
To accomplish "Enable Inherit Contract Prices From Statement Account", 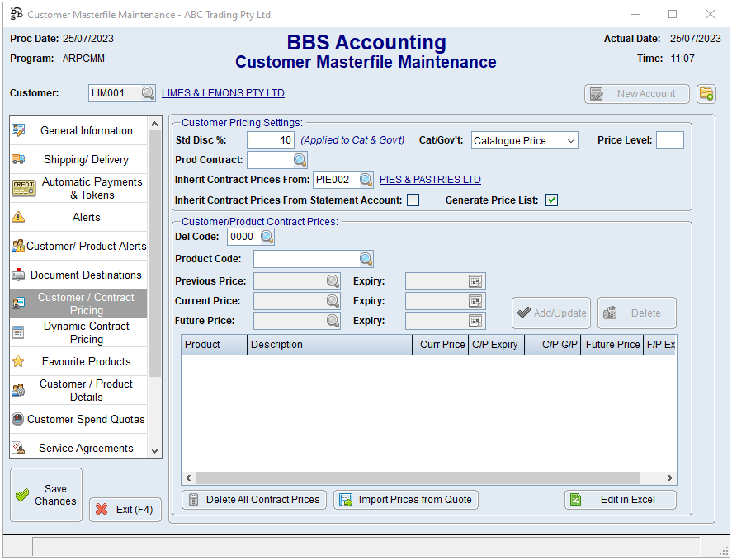I will (413, 200).
